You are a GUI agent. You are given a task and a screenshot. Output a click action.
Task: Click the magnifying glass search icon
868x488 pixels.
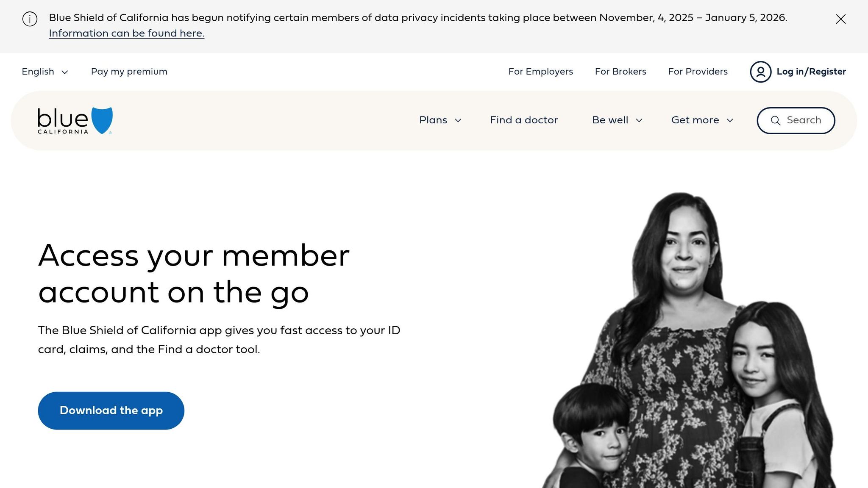(x=775, y=121)
